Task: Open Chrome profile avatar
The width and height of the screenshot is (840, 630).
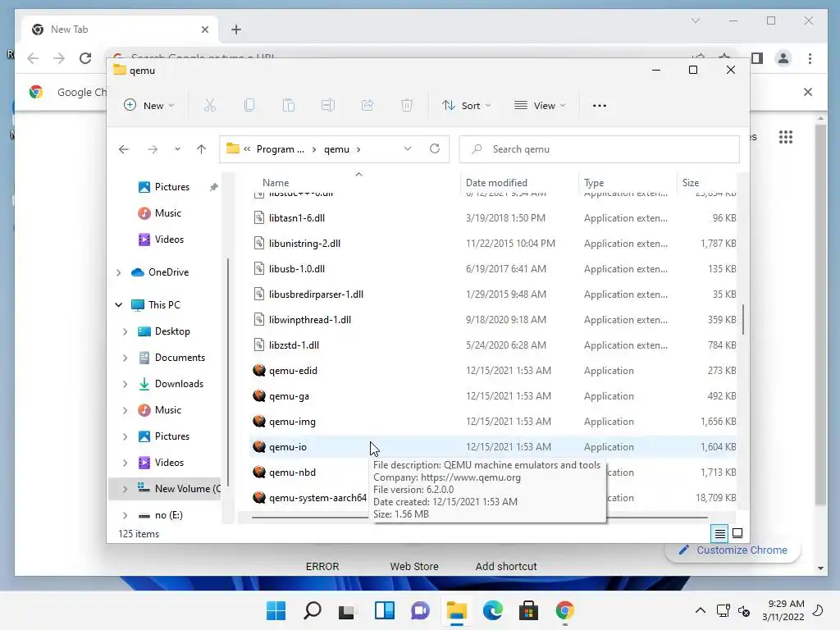Action: 783,58
